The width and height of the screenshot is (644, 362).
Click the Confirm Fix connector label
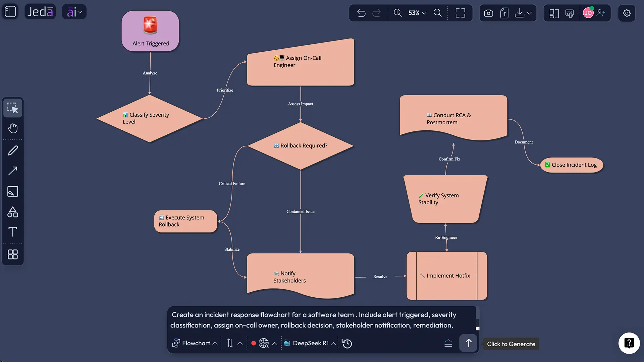[449, 159]
